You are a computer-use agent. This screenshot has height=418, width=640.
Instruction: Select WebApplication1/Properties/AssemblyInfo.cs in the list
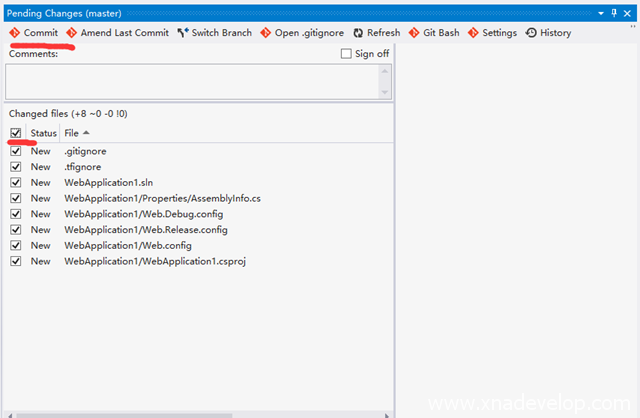162,198
